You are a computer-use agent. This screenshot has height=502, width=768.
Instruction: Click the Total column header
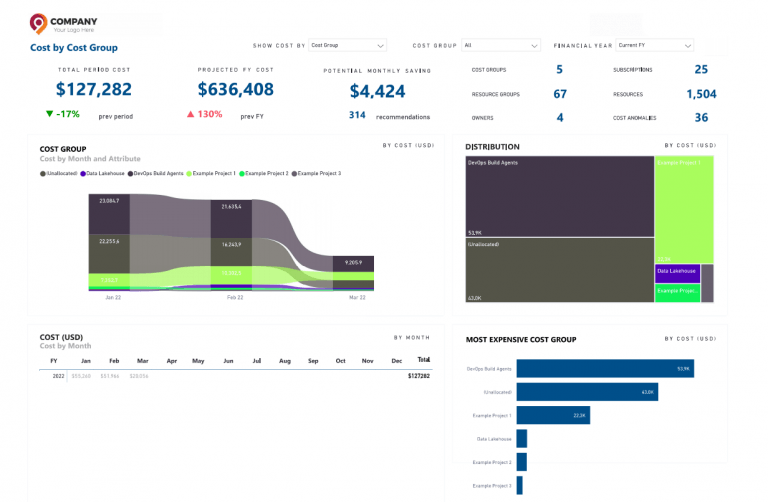tap(424, 360)
